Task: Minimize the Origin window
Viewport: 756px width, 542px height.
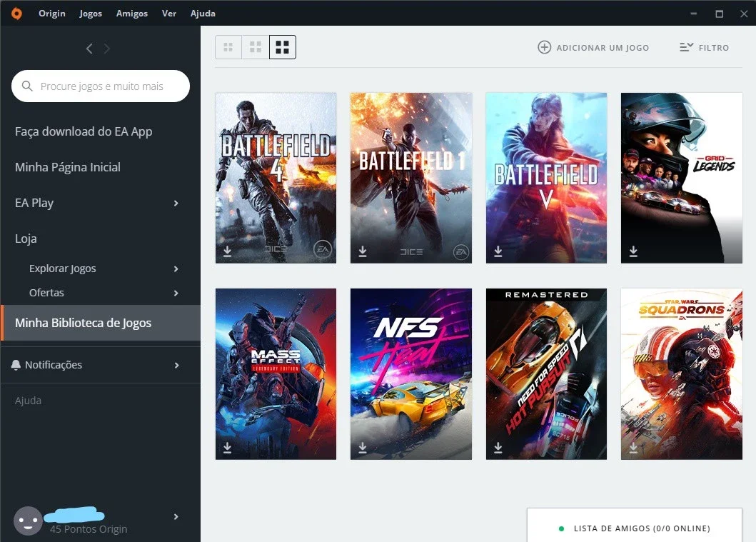Action: coord(694,14)
